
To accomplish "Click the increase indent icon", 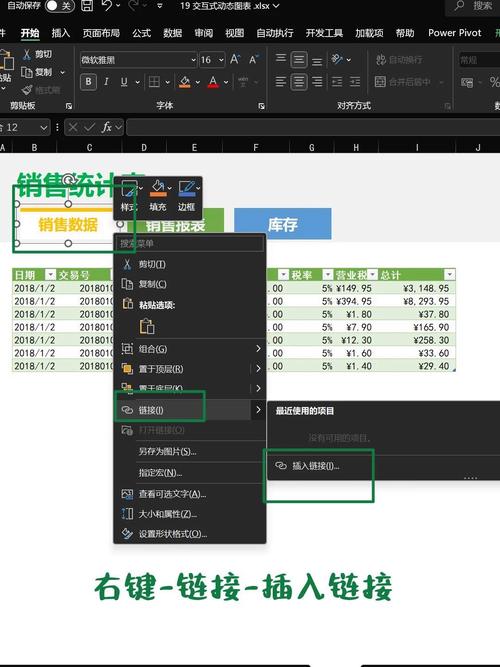I will pyautogui.click(x=355, y=82).
